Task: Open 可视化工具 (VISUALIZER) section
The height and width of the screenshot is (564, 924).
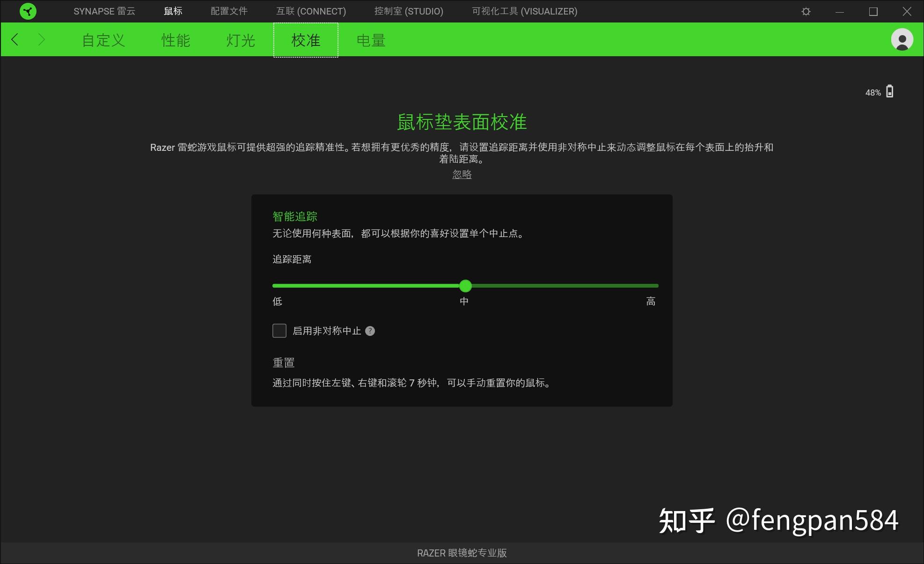Action: click(525, 11)
